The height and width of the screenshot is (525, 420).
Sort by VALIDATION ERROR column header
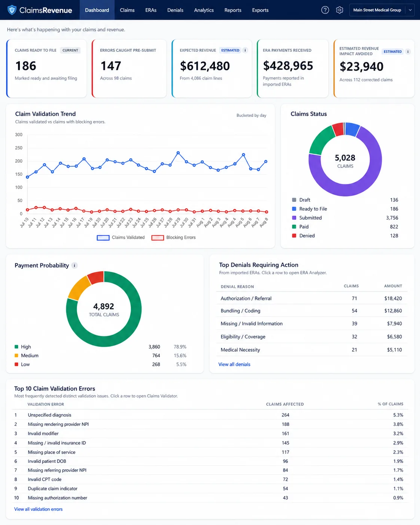pos(46,404)
